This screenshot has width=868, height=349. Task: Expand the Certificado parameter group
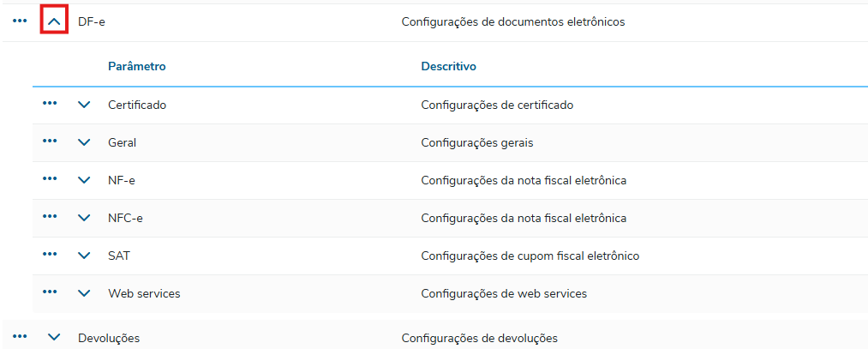pyautogui.click(x=84, y=105)
